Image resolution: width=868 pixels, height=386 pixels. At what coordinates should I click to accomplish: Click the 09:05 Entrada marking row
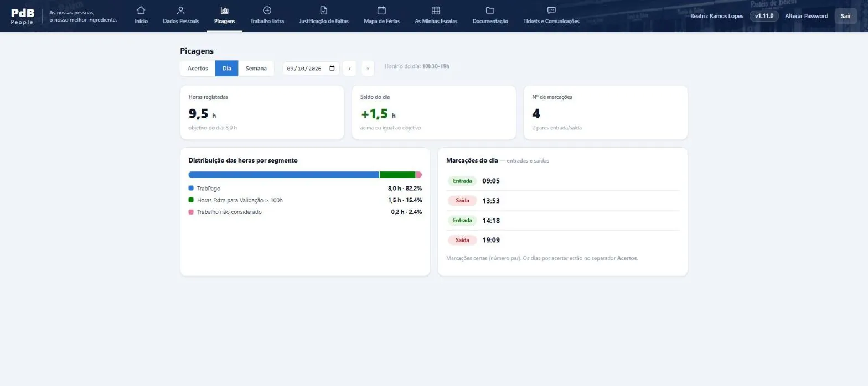[x=562, y=181]
